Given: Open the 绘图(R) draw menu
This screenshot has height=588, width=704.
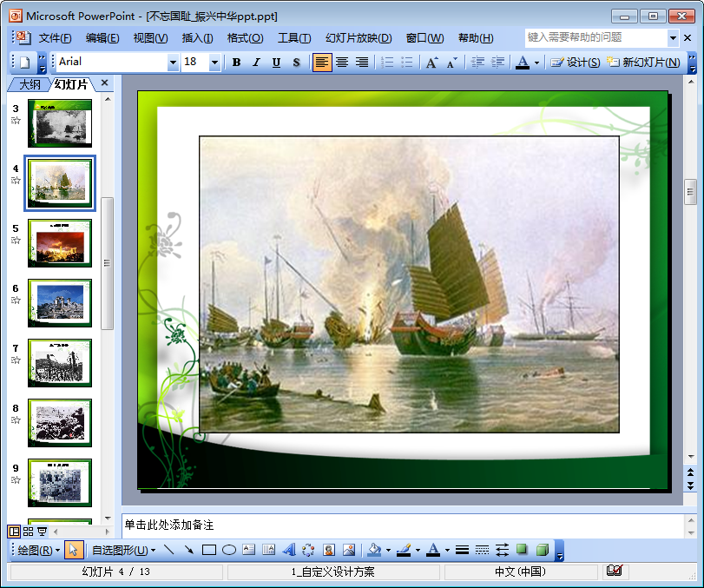Looking at the screenshot, I should coord(38,551).
